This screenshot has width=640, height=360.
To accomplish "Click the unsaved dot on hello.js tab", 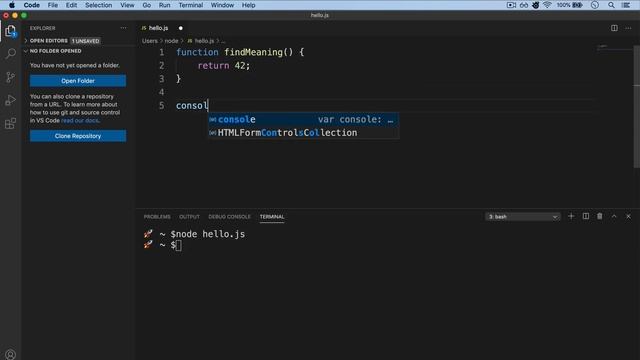I will (180, 28).
